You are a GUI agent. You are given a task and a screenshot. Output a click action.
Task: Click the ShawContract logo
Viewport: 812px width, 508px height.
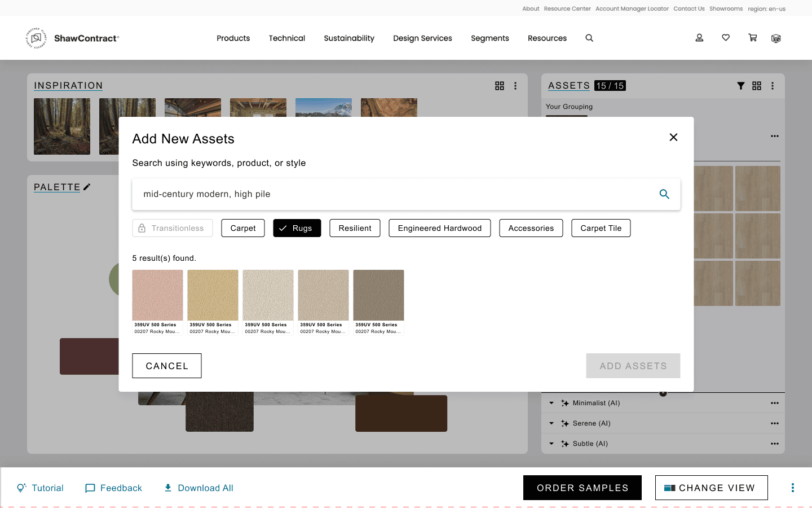pyautogui.click(x=73, y=38)
